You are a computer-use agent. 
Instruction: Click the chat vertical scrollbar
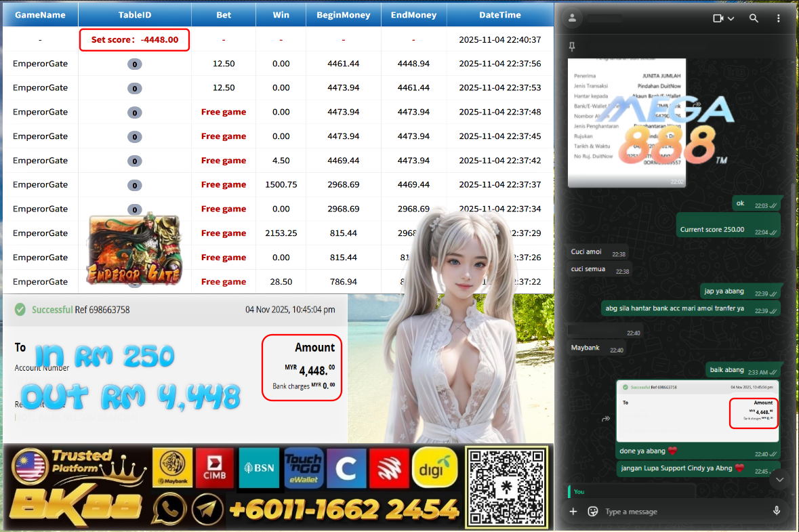(x=794, y=203)
